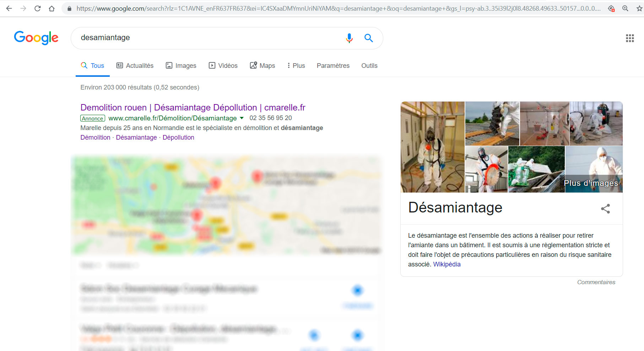Open the Dépollution sitelink
The image size is (644, 351).
[178, 137]
